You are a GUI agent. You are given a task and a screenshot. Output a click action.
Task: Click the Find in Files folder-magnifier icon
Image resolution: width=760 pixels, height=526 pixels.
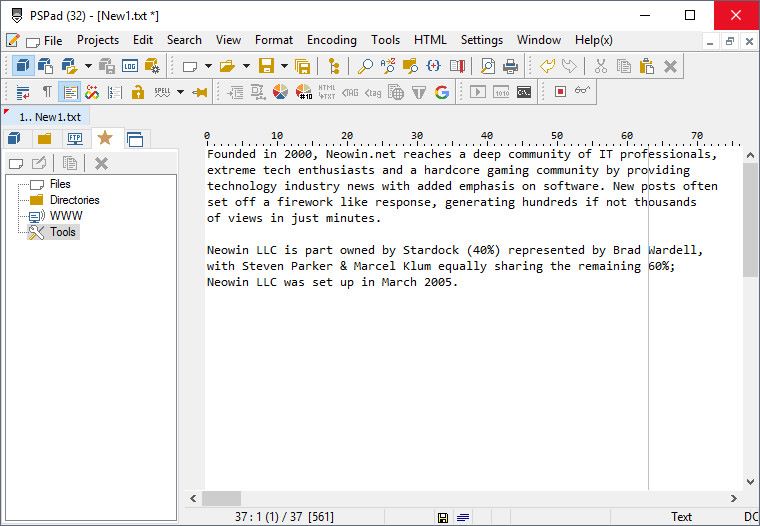[410, 66]
